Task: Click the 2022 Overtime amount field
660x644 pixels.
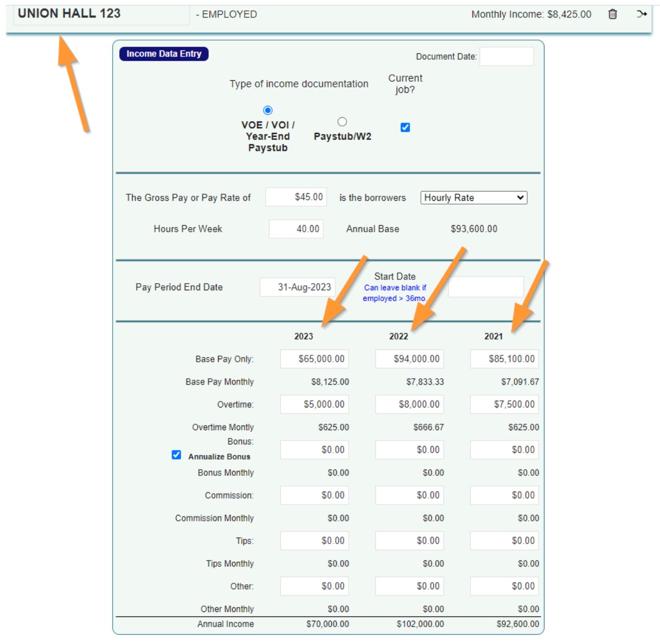Action: (409, 404)
